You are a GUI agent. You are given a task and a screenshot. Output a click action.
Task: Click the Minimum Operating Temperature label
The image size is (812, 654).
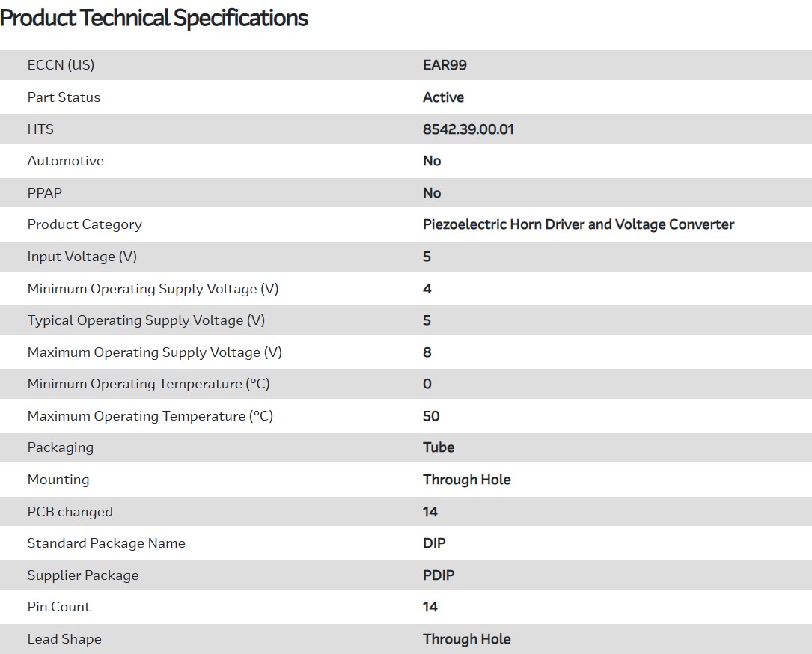point(148,384)
